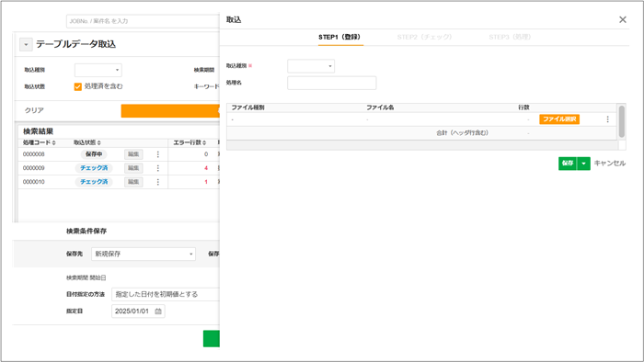This screenshot has width=644, height=362.
Task: Click 編集 for row 0000009
Action: [x=133, y=168]
